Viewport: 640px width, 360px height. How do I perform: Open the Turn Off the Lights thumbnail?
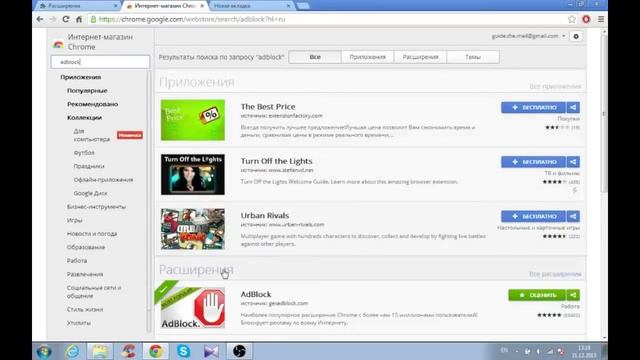[x=193, y=174]
